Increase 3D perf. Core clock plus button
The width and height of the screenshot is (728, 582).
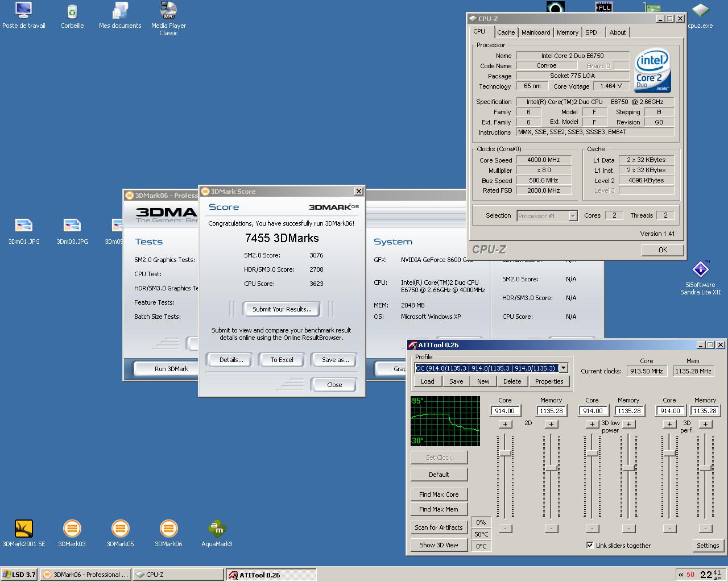(x=669, y=424)
